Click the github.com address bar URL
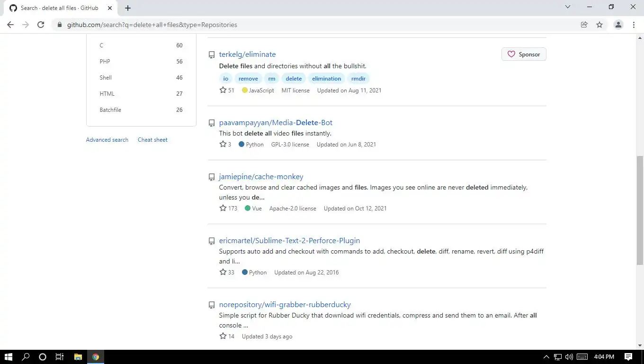Viewport: 644px width, 364px height. pos(152,25)
